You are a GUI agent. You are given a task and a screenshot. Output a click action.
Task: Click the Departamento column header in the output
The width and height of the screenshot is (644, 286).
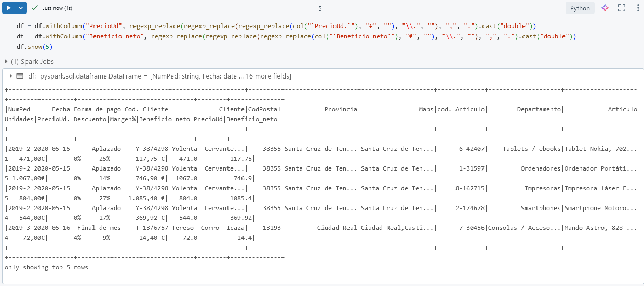(539, 109)
